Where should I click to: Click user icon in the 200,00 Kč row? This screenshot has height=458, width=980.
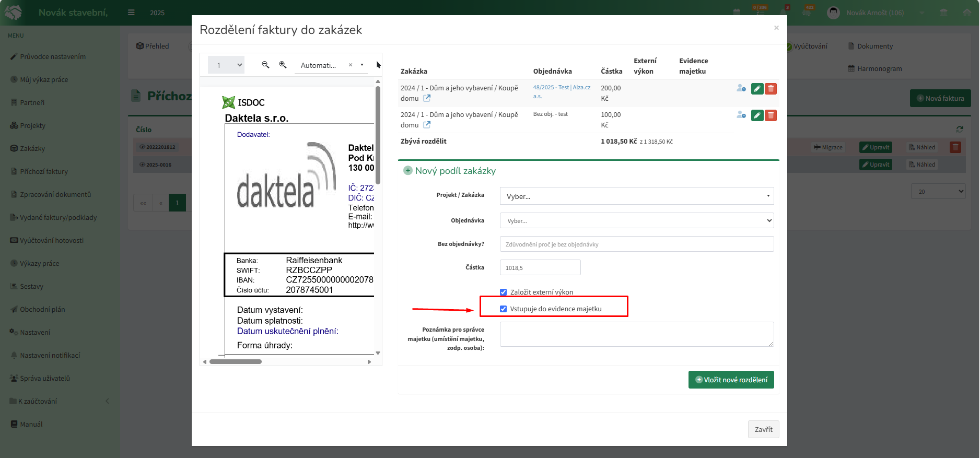[741, 88]
